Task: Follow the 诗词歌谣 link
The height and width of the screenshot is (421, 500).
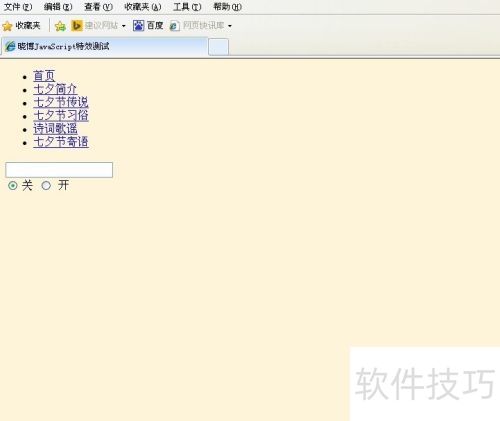Action: click(55, 129)
